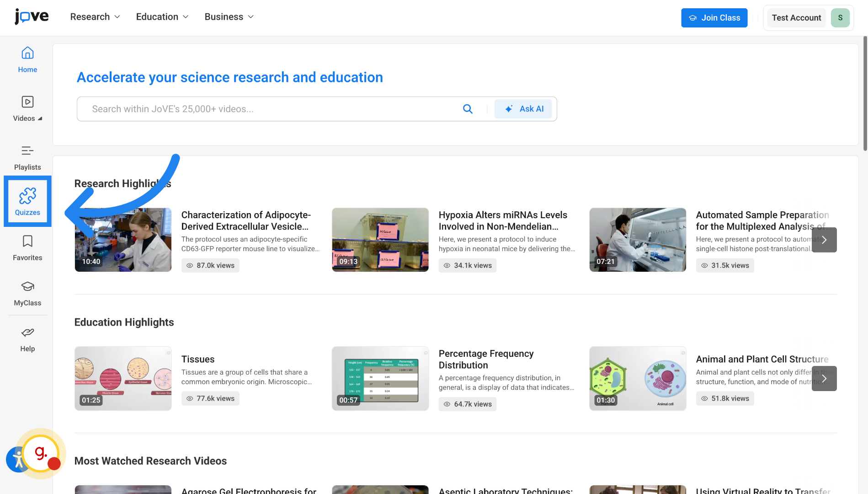Open the Adipocyte-Derived Extracellular Vesicle video thumbnail
Screen dimensions: 868x494
pos(123,240)
